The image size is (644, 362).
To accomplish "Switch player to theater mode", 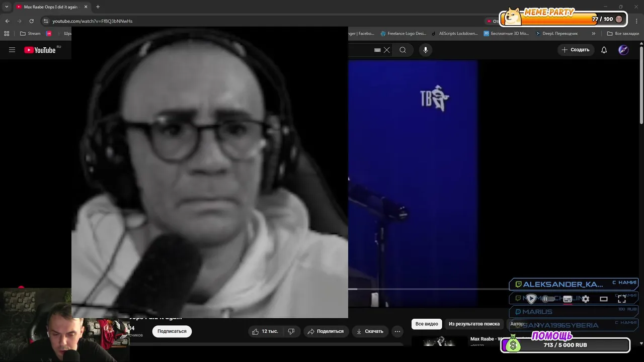I will [604, 299].
